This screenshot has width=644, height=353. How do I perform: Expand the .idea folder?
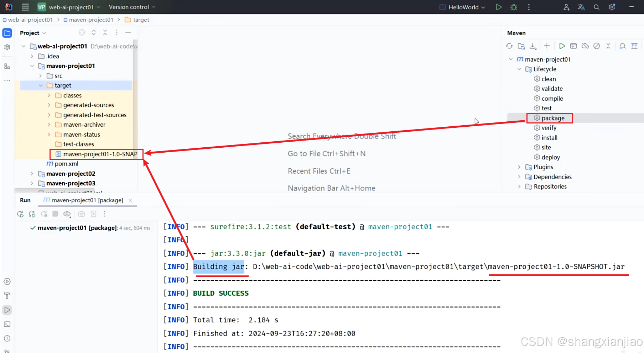[32, 56]
